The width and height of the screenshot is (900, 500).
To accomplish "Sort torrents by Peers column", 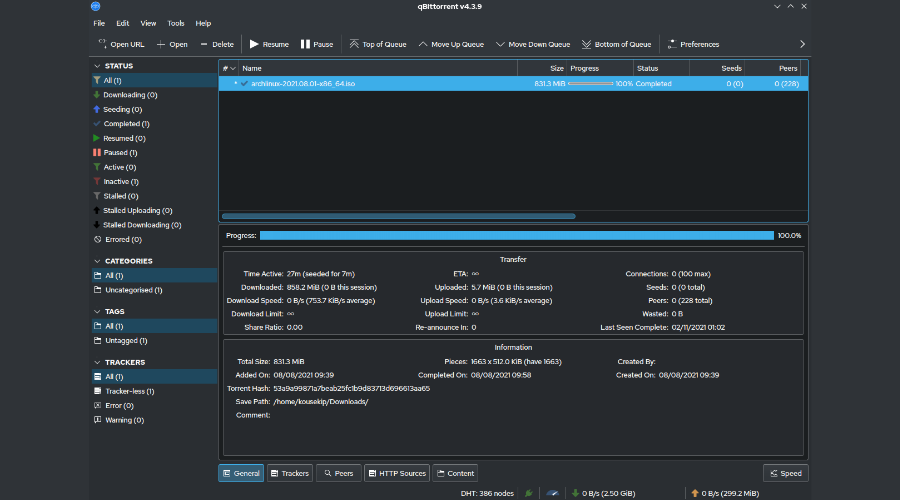I will click(773, 68).
